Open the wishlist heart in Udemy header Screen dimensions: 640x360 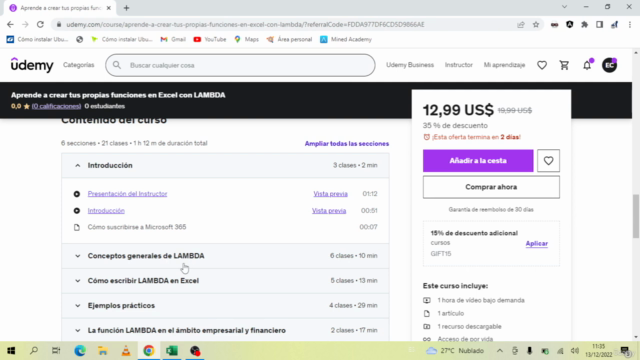pos(542,65)
